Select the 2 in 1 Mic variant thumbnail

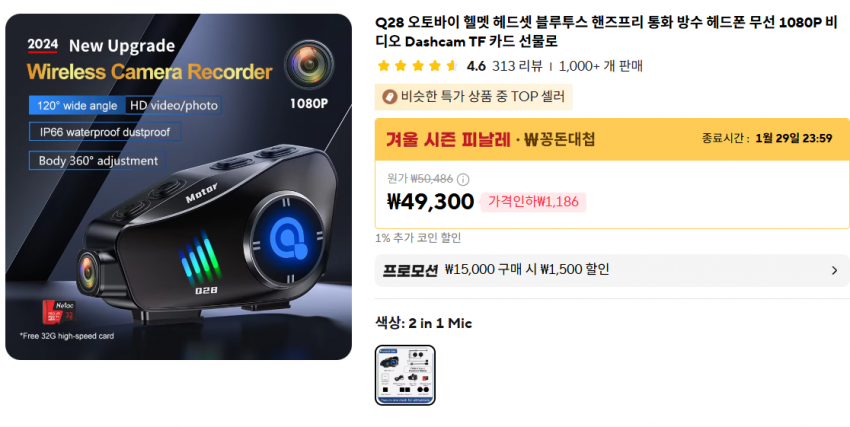coord(405,375)
